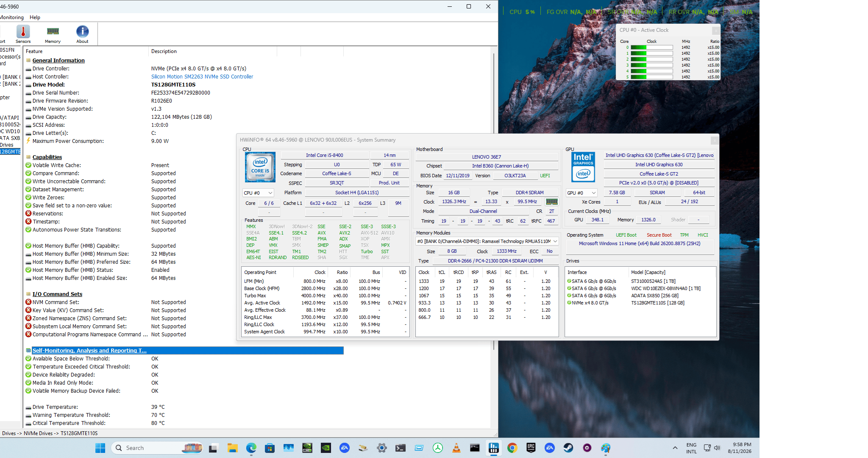Viewport: 868px width, 458px height.
Task: Click the Memory toolbar icon
Action: point(53,34)
